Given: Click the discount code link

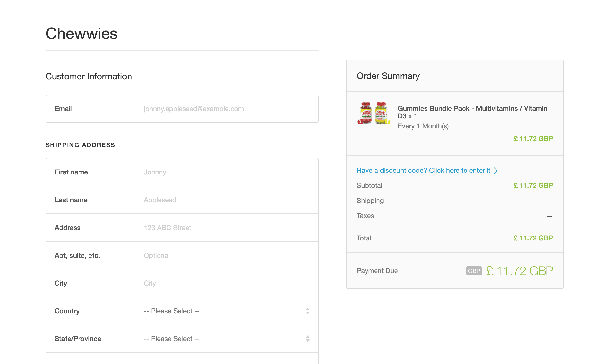Looking at the screenshot, I should (423, 170).
